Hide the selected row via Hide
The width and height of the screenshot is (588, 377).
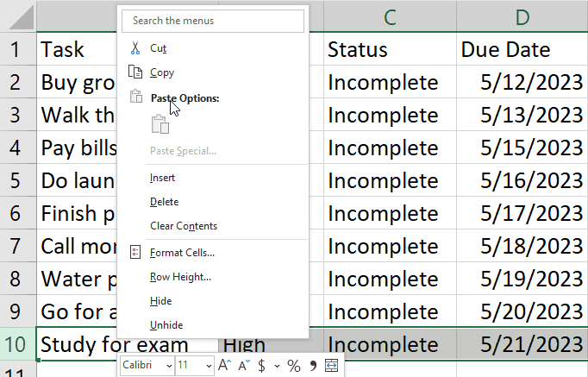click(160, 301)
